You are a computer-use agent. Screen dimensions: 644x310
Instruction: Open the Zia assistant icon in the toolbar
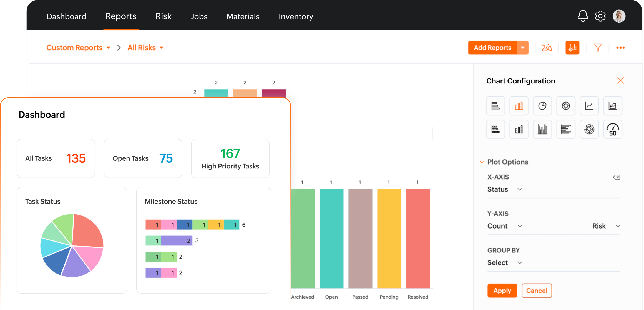(x=547, y=48)
